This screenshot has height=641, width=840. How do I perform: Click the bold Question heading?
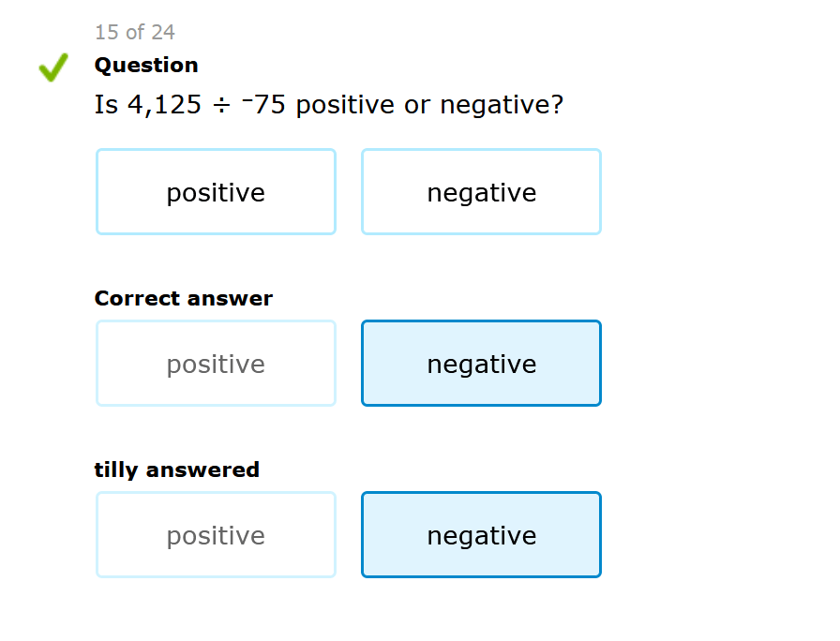click(x=146, y=65)
